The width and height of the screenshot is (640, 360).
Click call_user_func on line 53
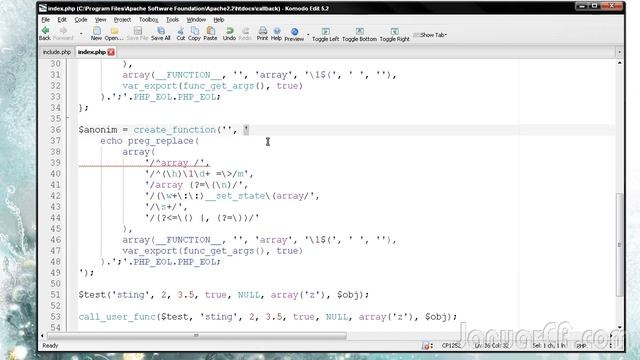tap(117, 317)
